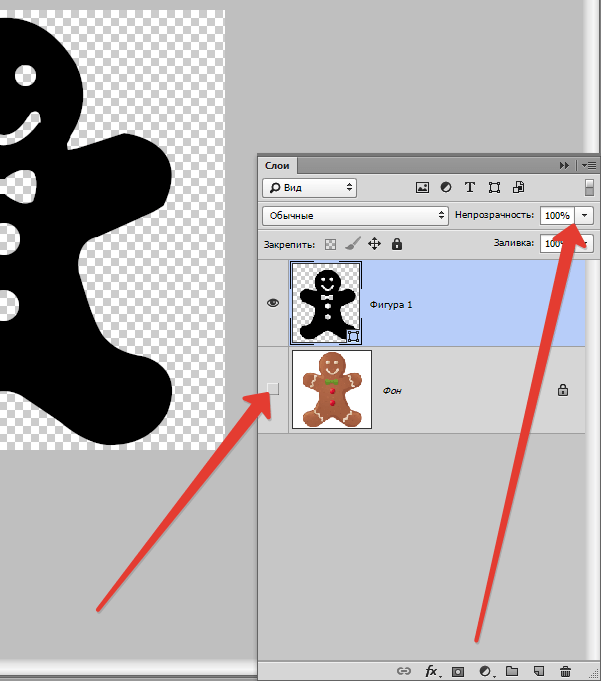Click the shape layer filter icon
This screenshot has width=601, height=681.
tap(494, 188)
